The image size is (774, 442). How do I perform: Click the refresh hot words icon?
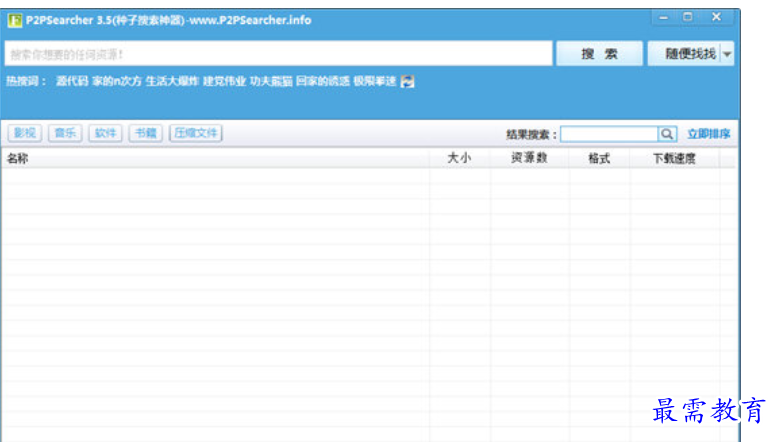(x=407, y=81)
